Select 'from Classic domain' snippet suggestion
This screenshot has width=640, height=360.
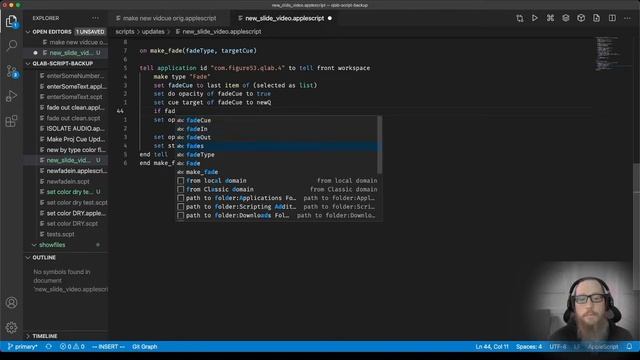pos(277,189)
